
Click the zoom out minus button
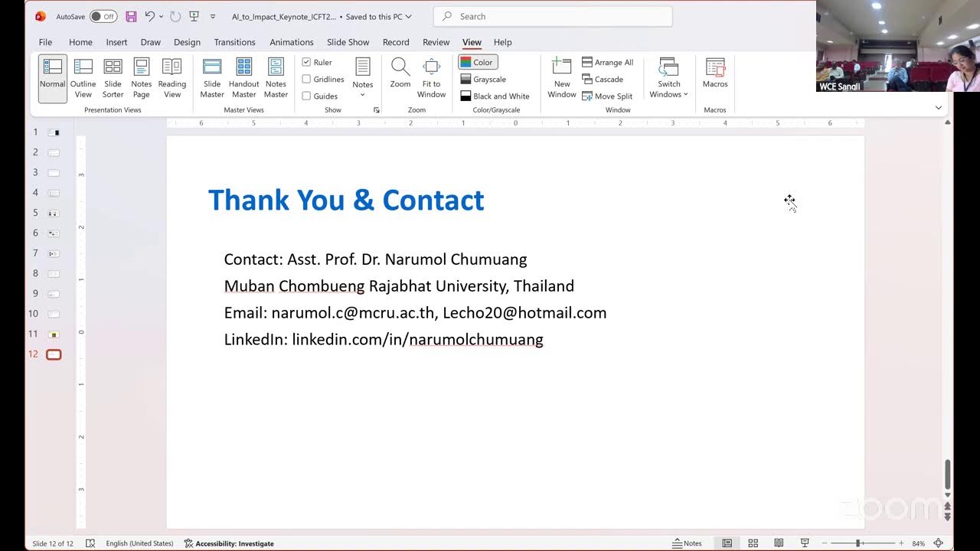pos(825,543)
